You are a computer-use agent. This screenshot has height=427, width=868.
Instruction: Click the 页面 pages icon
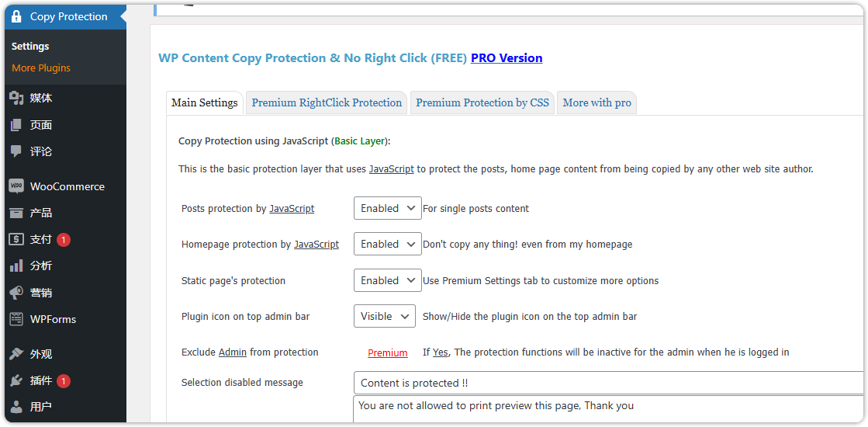(x=16, y=125)
